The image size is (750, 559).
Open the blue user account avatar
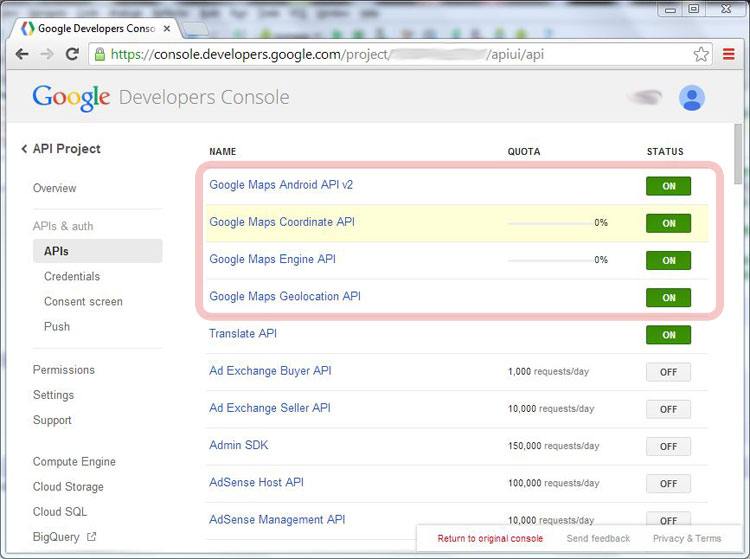(x=692, y=98)
